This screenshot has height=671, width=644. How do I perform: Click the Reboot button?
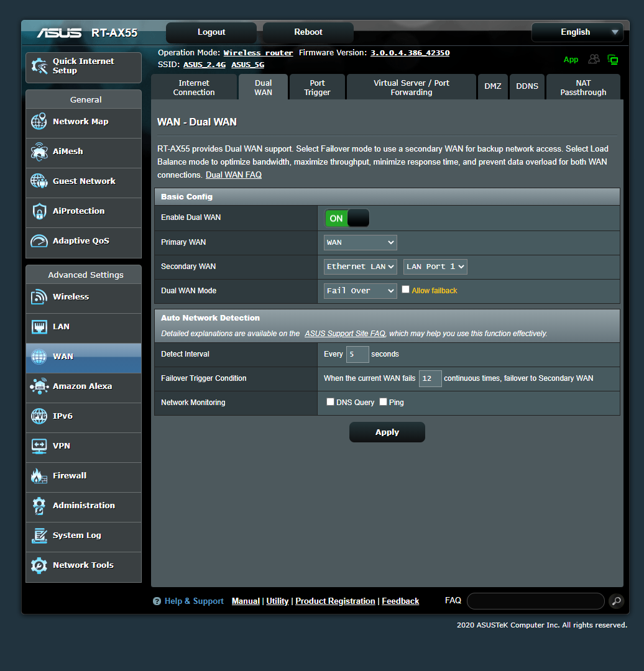[x=308, y=32]
